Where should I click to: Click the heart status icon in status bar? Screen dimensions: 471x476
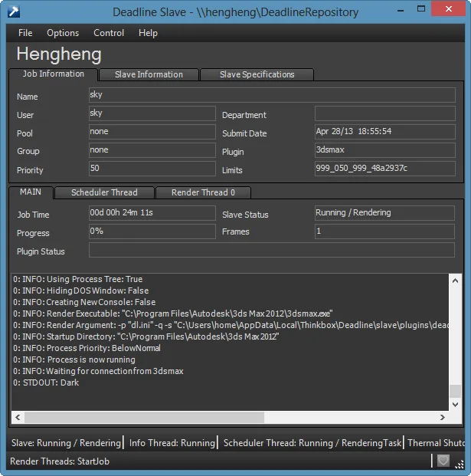[443, 461]
